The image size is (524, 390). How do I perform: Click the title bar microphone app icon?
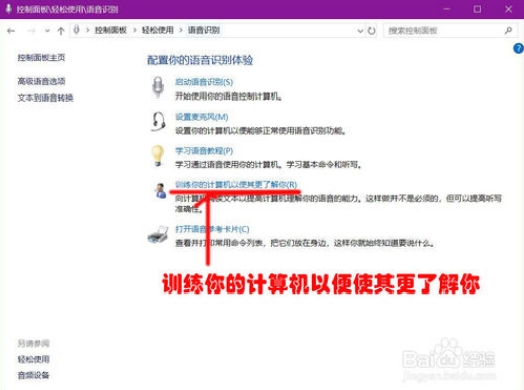(9, 9)
